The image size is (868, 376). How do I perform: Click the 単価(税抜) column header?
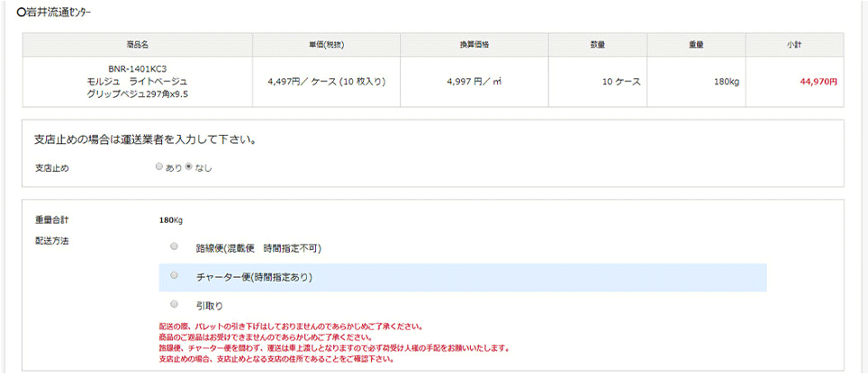click(326, 45)
